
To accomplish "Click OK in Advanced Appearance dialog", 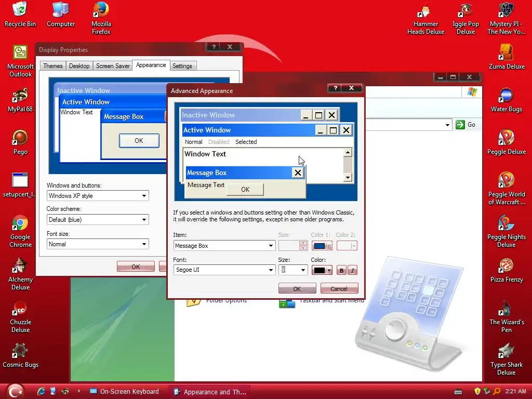I will click(297, 288).
